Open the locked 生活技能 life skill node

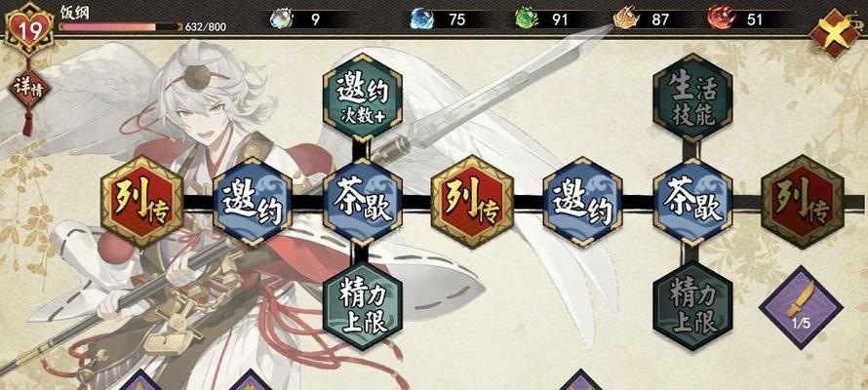point(692,97)
